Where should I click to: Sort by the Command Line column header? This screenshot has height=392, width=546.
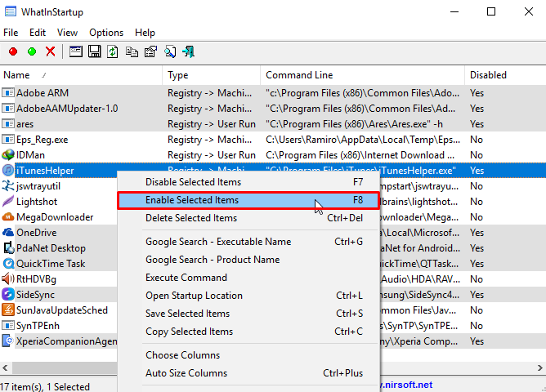point(362,75)
